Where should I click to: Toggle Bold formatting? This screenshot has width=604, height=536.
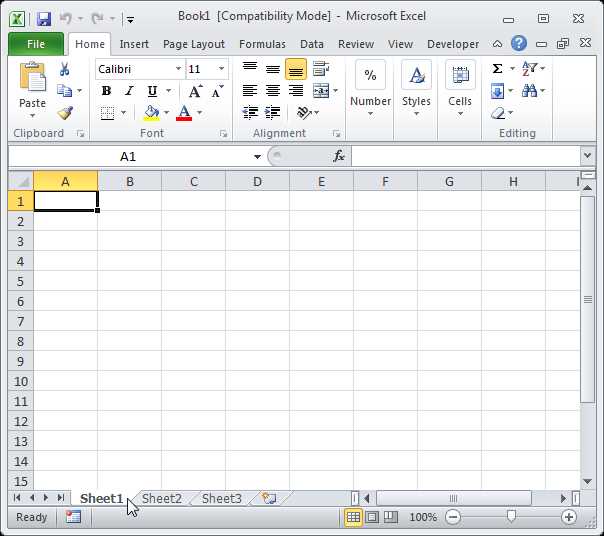[106, 91]
